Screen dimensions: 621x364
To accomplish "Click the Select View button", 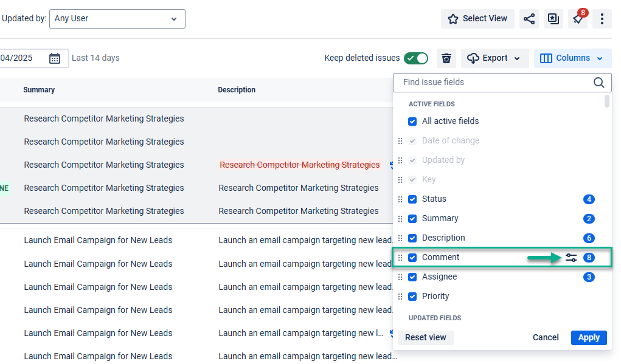I will point(477,19).
